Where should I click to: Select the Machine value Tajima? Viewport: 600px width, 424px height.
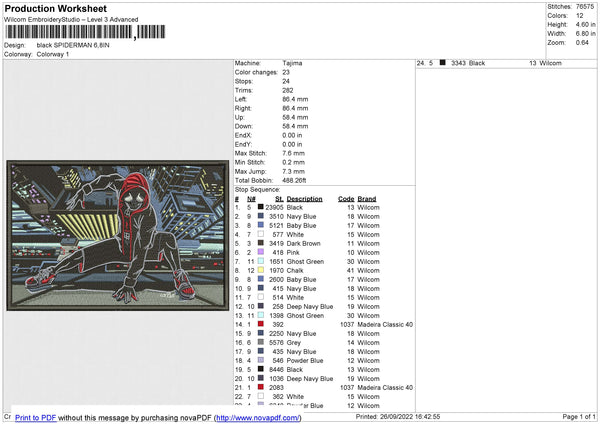tap(292, 63)
